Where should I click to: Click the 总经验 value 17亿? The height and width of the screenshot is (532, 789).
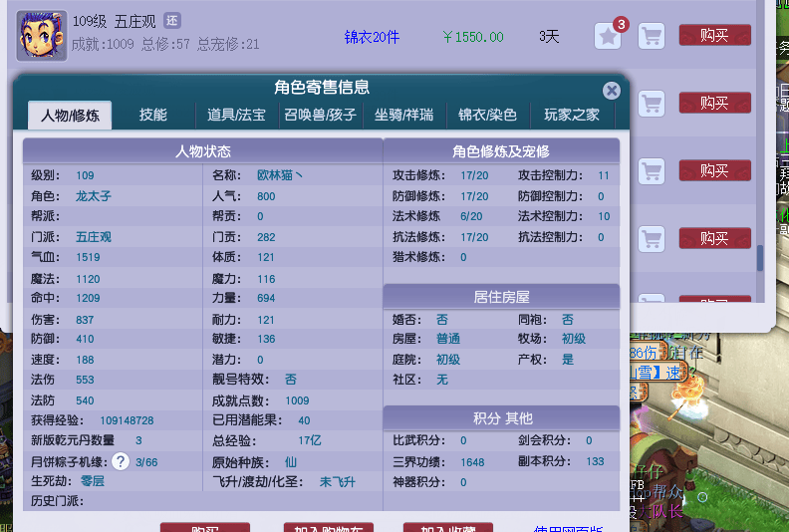click(x=310, y=440)
